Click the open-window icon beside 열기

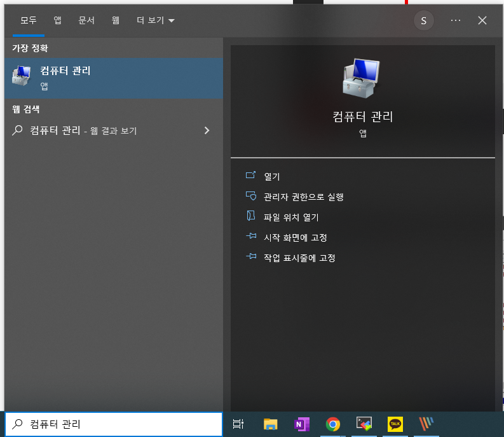tap(250, 175)
